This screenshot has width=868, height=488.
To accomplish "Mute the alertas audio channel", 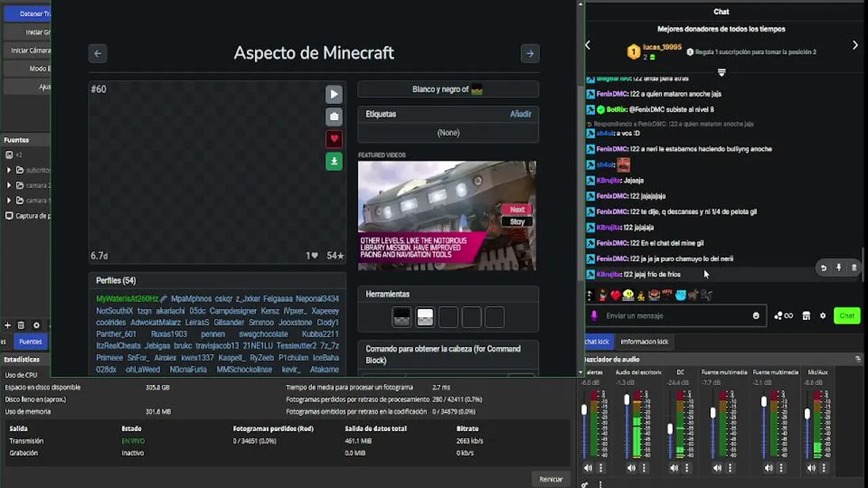I will [x=588, y=468].
